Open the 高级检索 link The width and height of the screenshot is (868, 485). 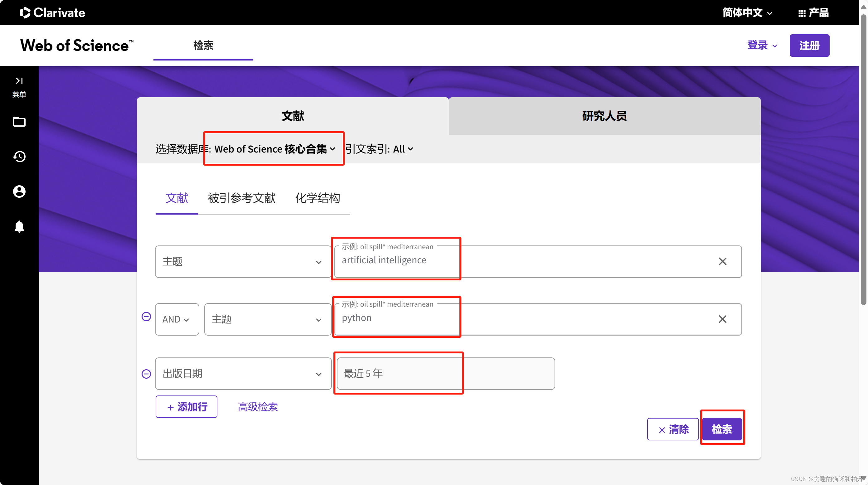[x=258, y=407]
